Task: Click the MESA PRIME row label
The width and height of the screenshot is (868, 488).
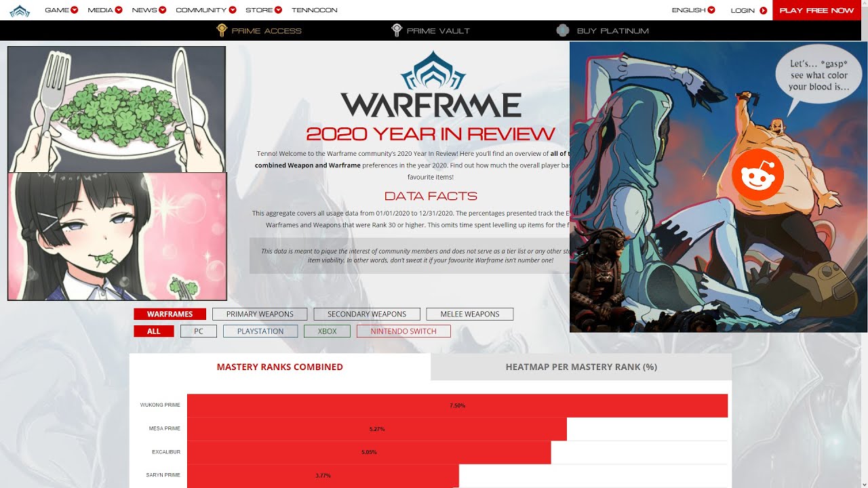Action: (x=165, y=429)
